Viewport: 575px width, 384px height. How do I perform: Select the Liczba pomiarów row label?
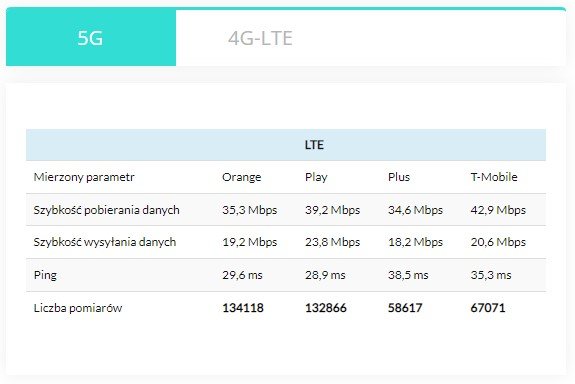[x=78, y=308]
